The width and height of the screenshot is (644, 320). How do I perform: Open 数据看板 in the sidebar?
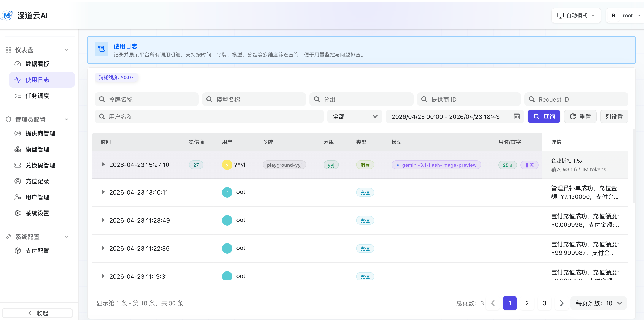coord(42,64)
